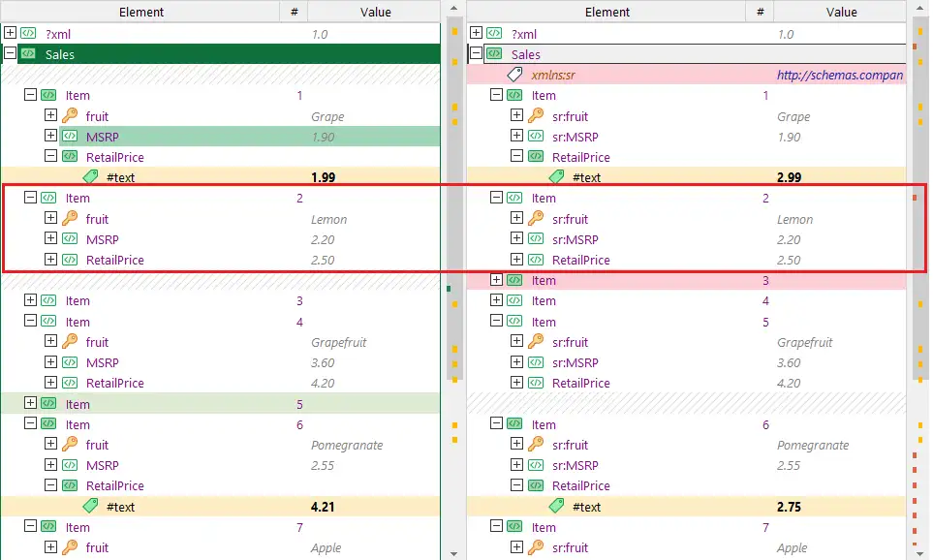933x560 pixels.
Task: Click left pane scrollbar down arrow
Action: [x=454, y=553]
